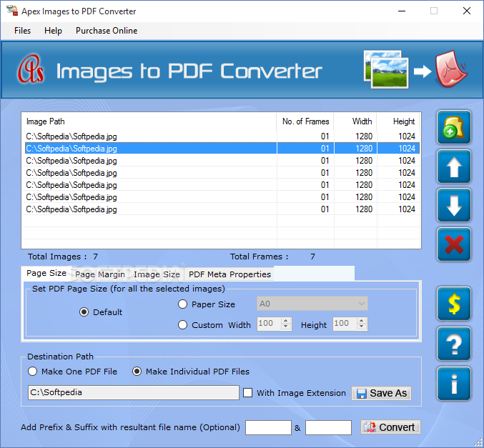Switch to the Page Margin tab
The image size is (484, 448).
click(x=100, y=274)
